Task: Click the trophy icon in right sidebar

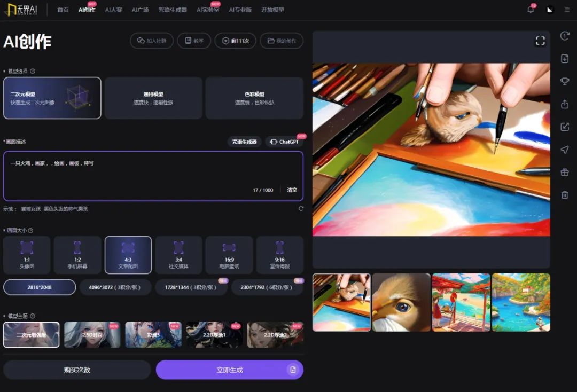Action: 565,81
